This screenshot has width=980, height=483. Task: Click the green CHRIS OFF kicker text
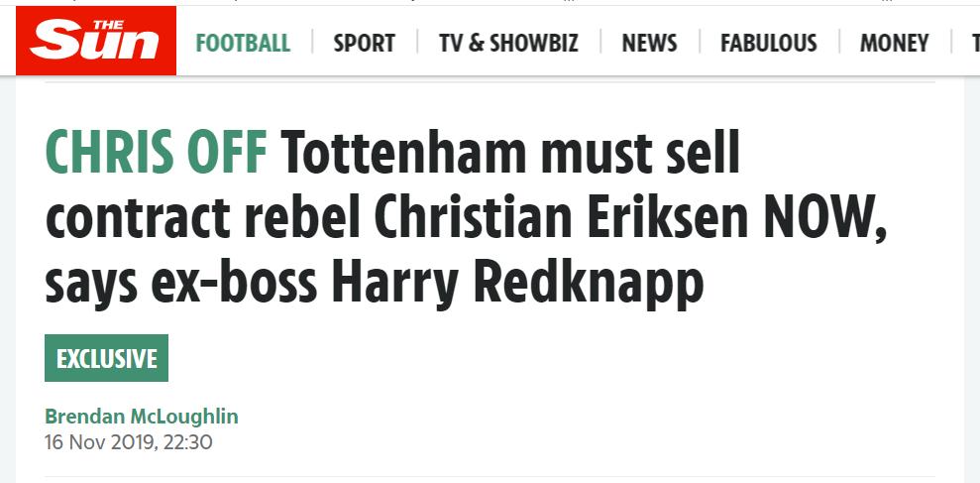[x=157, y=154]
